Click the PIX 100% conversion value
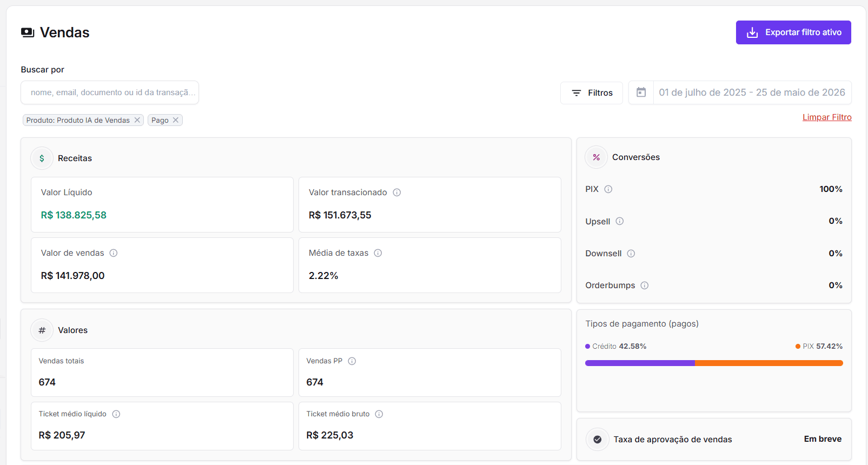 click(831, 189)
